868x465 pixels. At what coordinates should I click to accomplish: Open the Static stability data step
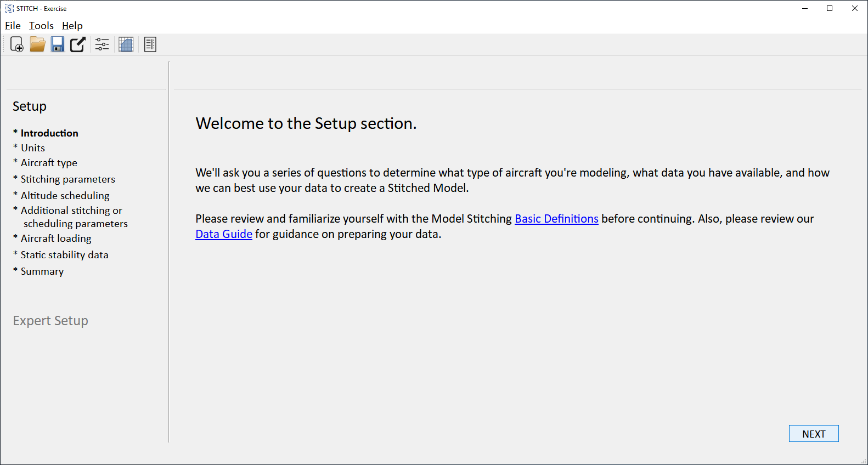click(64, 255)
